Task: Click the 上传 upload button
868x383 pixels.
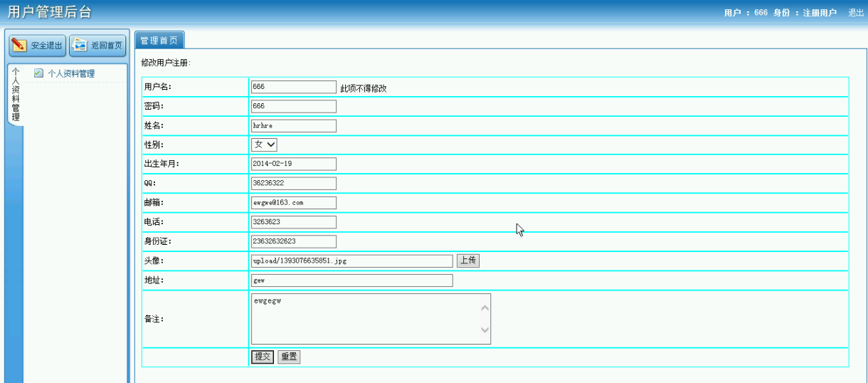Action: 468,261
